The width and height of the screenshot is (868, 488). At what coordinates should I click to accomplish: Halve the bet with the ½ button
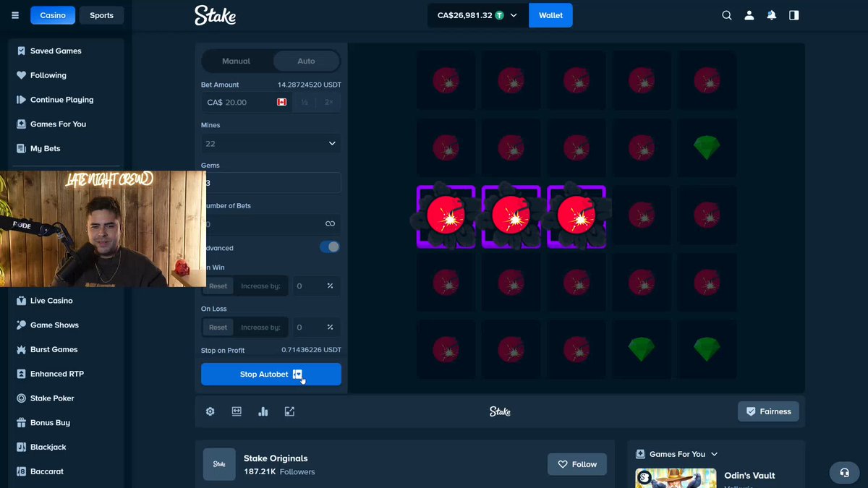click(305, 103)
